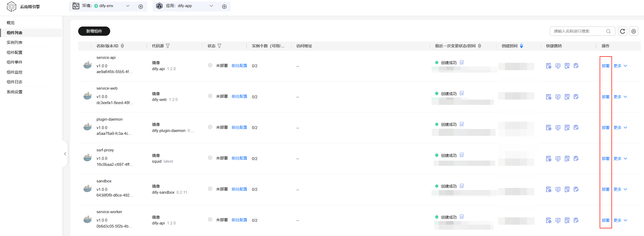
Task: View 创建成功 details icon for service-web
Action: click(x=462, y=93)
